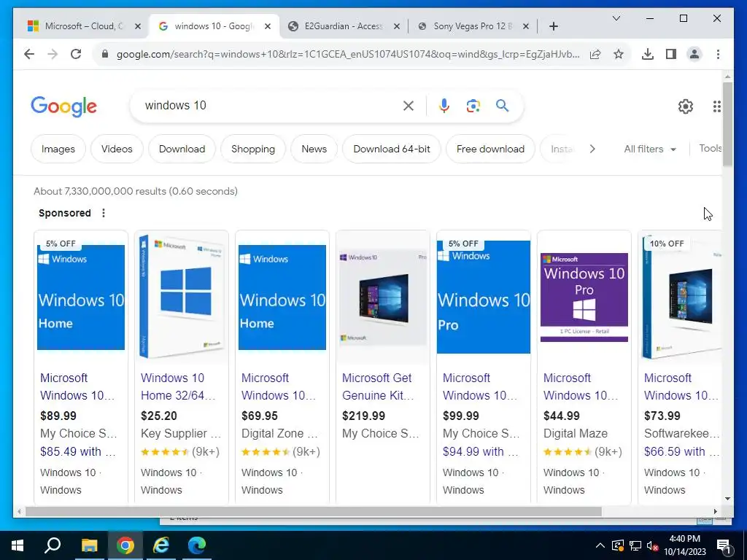View site information lock icon
The image size is (747, 560).
(105, 54)
